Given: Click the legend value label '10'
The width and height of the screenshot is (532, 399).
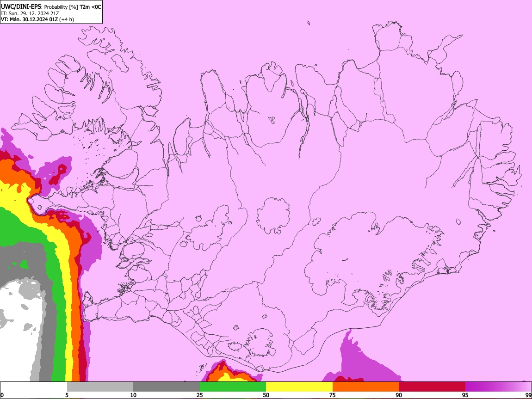Looking at the screenshot, I should click(133, 395).
